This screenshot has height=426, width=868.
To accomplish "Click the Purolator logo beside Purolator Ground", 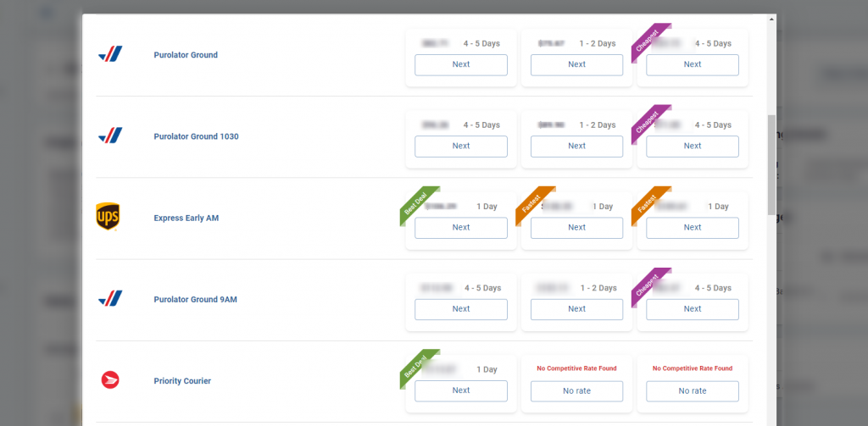I will point(110,55).
